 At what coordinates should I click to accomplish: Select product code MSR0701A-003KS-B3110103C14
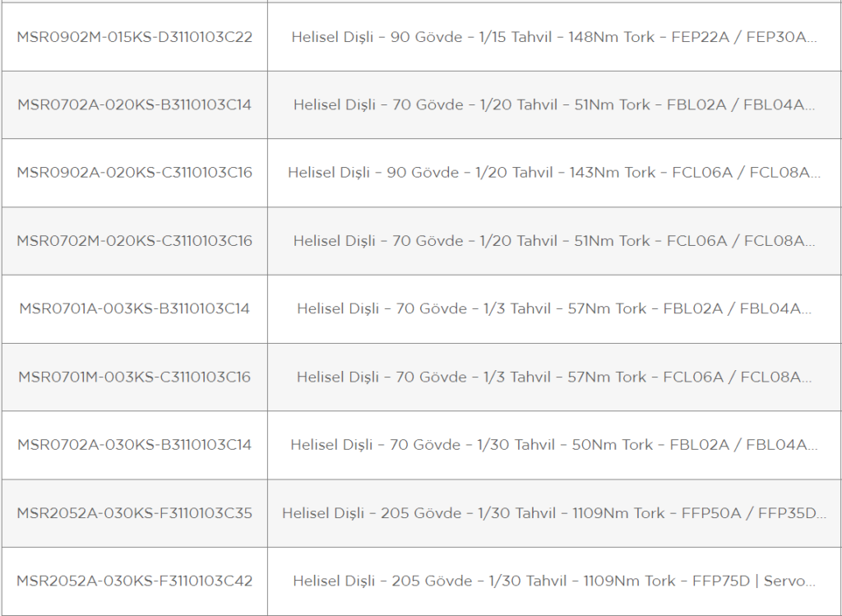[x=134, y=308]
